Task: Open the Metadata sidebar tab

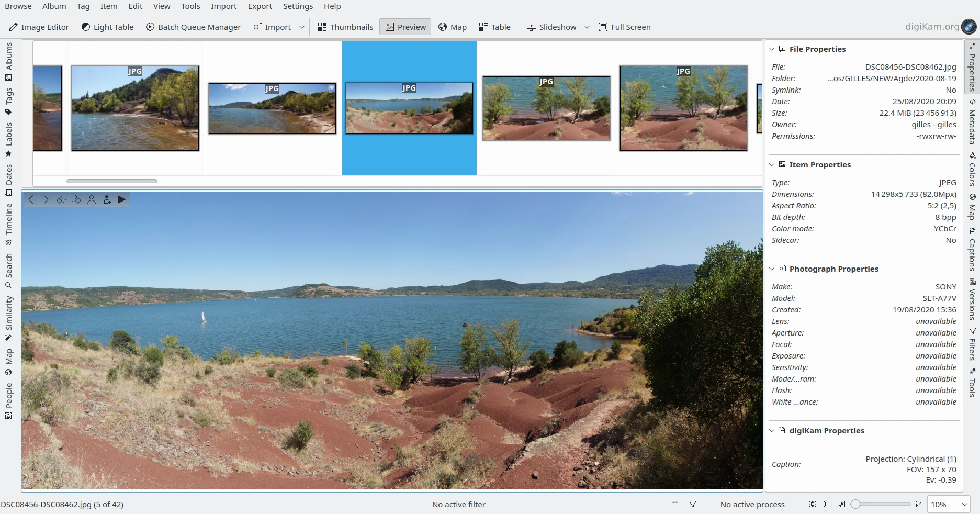Action: click(972, 126)
